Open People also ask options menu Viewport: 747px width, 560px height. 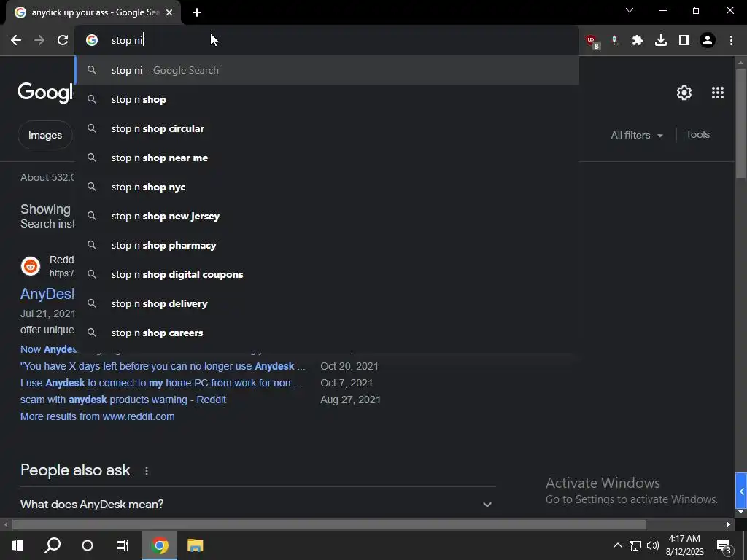(x=146, y=471)
